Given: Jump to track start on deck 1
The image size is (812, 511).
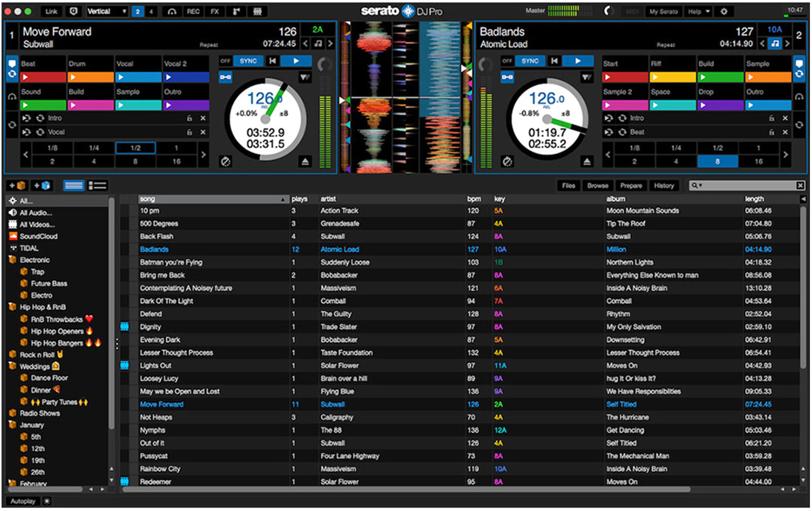Looking at the screenshot, I should pyautogui.click(x=273, y=61).
